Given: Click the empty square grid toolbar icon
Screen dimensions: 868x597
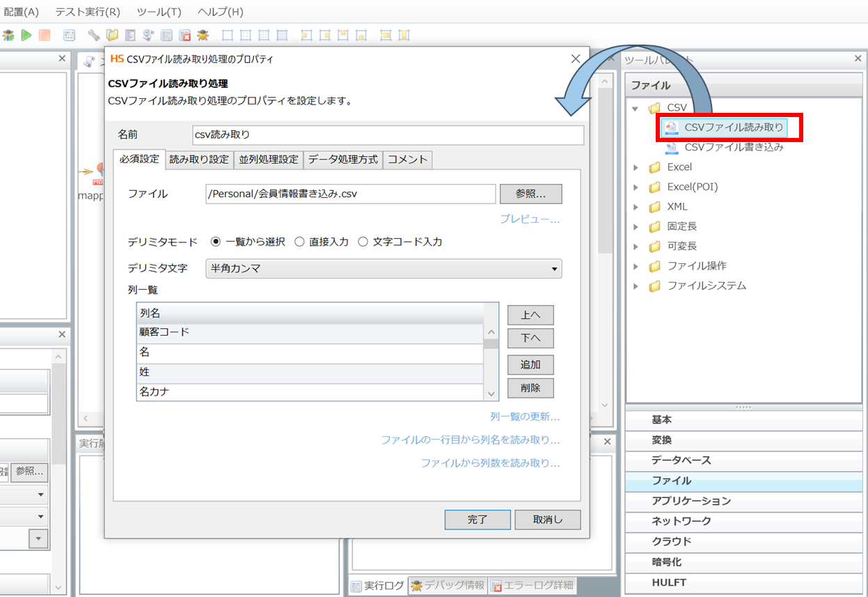Looking at the screenshot, I should click(228, 35).
